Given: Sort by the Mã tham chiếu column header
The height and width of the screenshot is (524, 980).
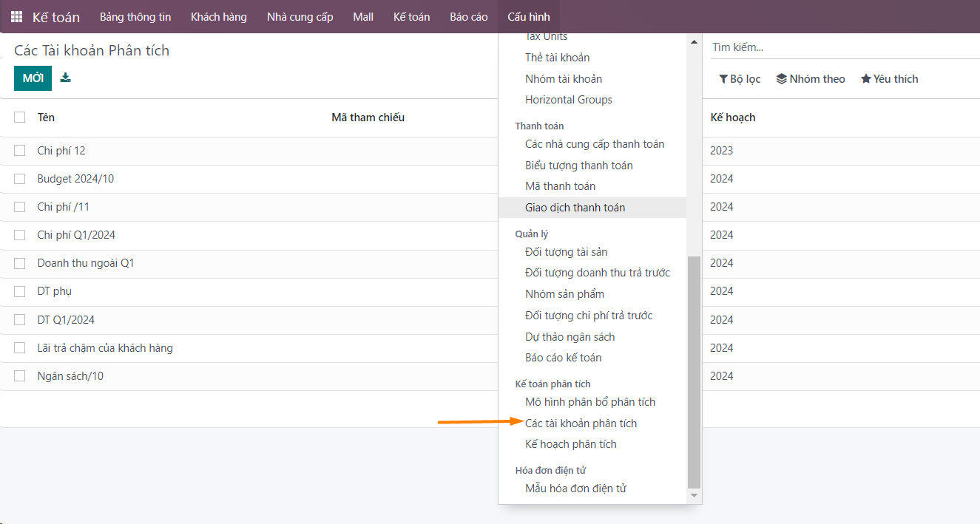Looking at the screenshot, I should click(368, 118).
